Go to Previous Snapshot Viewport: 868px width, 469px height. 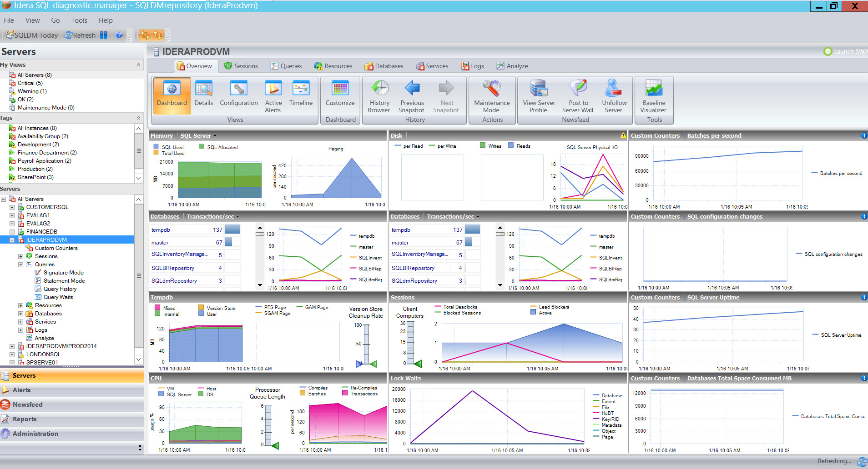(412, 95)
